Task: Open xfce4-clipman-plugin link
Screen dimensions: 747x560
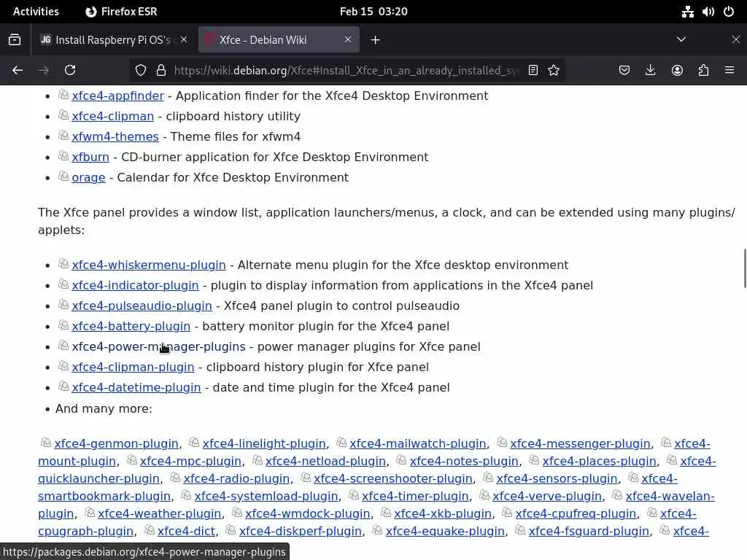Action: (133, 367)
